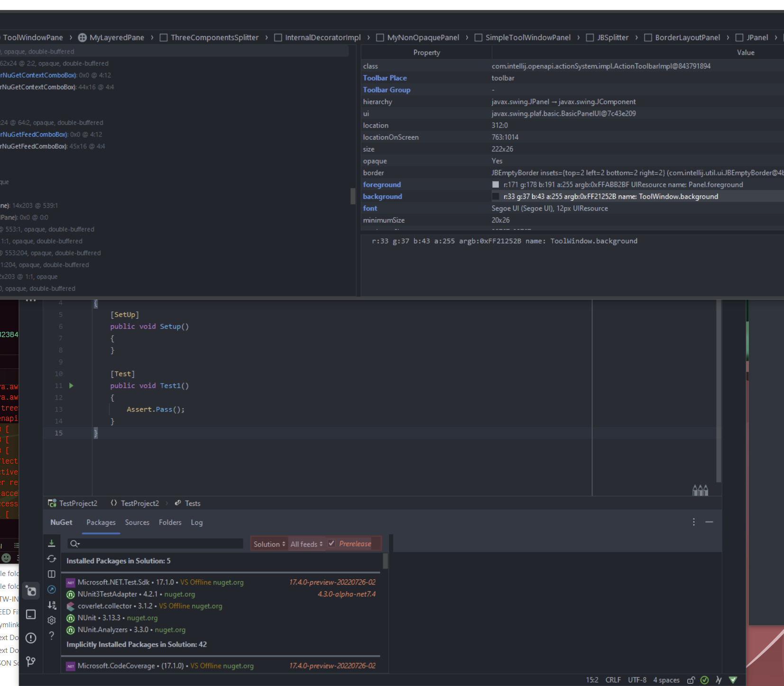Click the CRLF line separator in status bar
784x686 pixels.
coord(613,680)
